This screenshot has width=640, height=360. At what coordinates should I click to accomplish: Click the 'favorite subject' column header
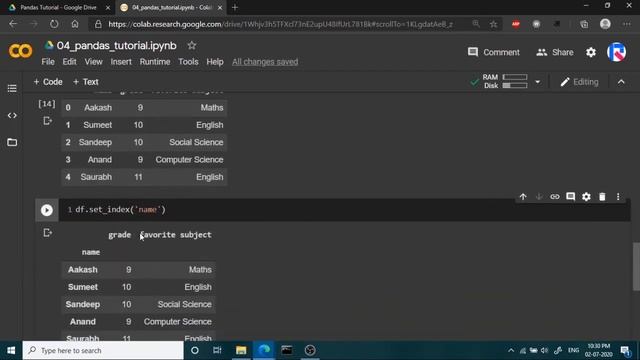click(x=176, y=235)
